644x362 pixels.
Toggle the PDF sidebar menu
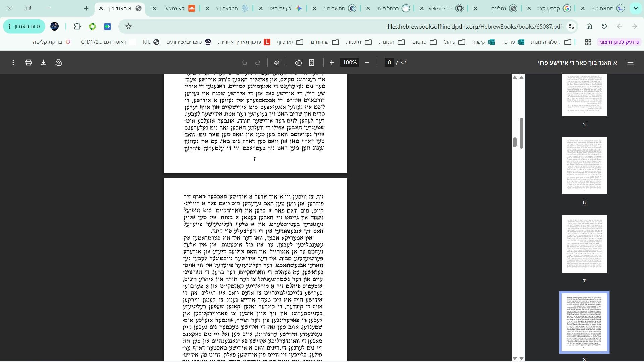(630, 63)
